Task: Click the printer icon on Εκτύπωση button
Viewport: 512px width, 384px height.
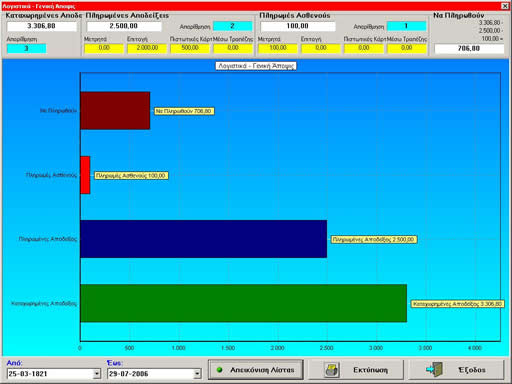Action: click(332, 370)
